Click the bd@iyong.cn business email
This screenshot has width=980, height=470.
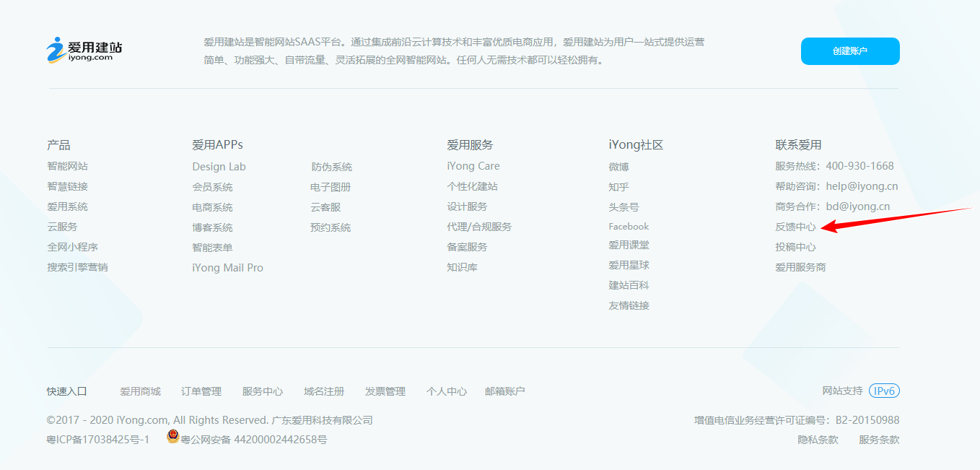(x=858, y=206)
